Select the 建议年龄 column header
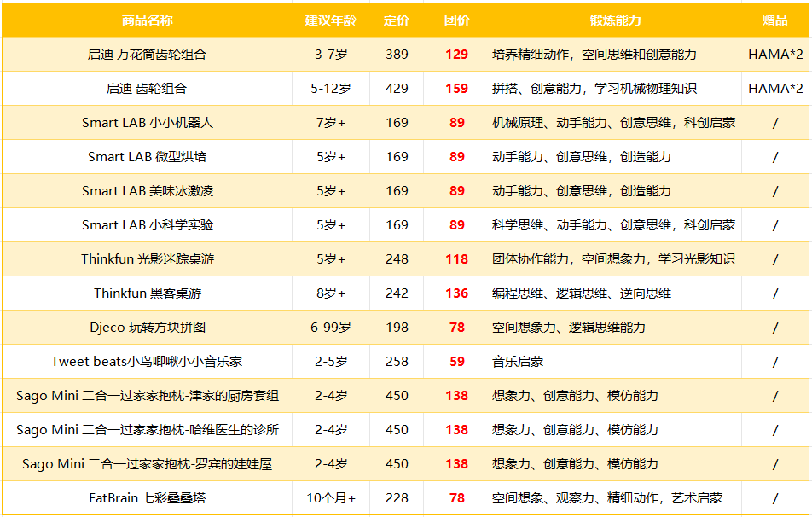The height and width of the screenshot is (517, 812). [330, 20]
